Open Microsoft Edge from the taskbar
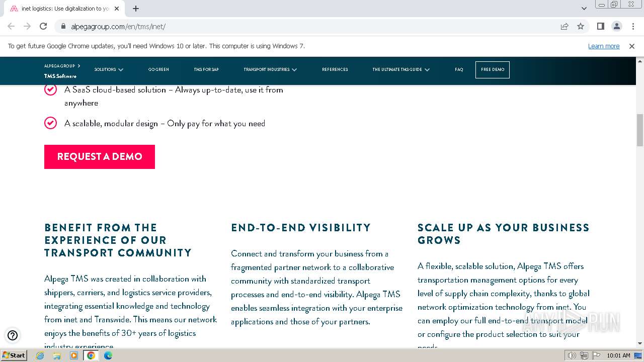 coord(108,355)
